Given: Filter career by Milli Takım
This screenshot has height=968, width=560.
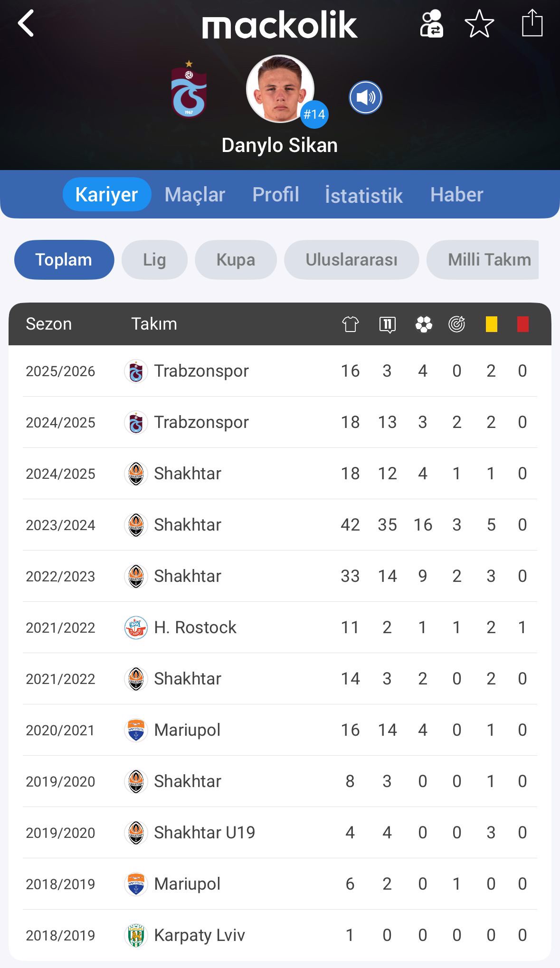Looking at the screenshot, I should [x=488, y=260].
